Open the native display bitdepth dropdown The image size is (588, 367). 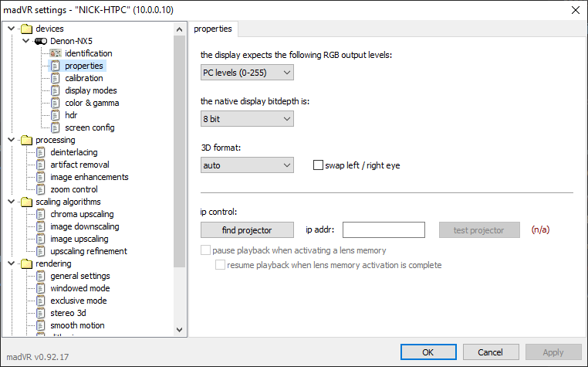(x=247, y=118)
